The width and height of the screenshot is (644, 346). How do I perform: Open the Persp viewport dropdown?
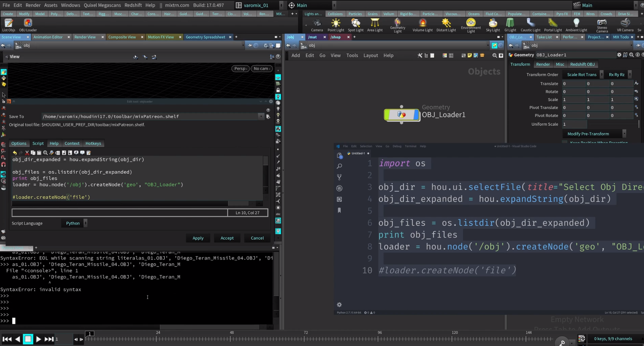point(240,69)
